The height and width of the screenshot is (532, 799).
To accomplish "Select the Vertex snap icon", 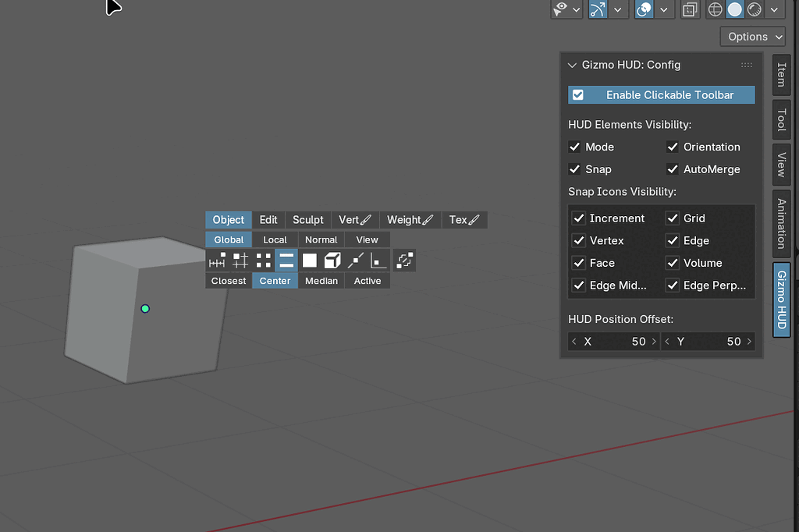I will click(264, 261).
